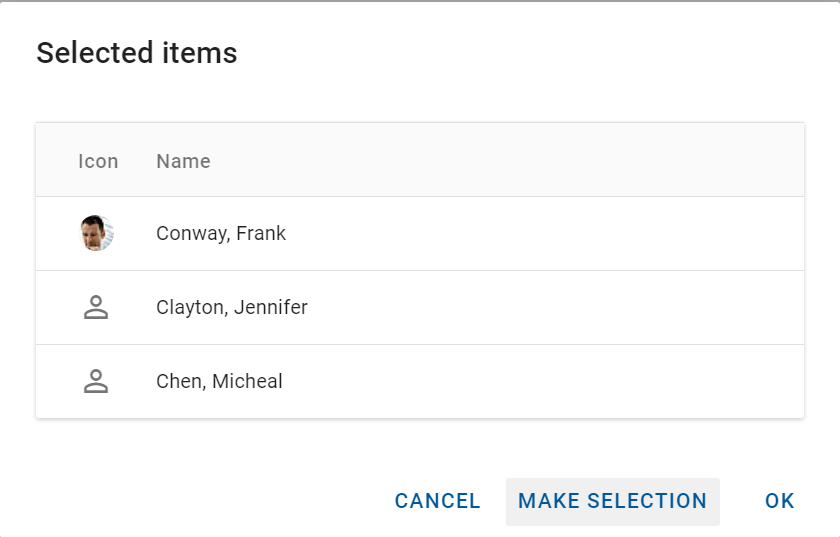Select the name Clayton, Jennifer

click(232, 307)
